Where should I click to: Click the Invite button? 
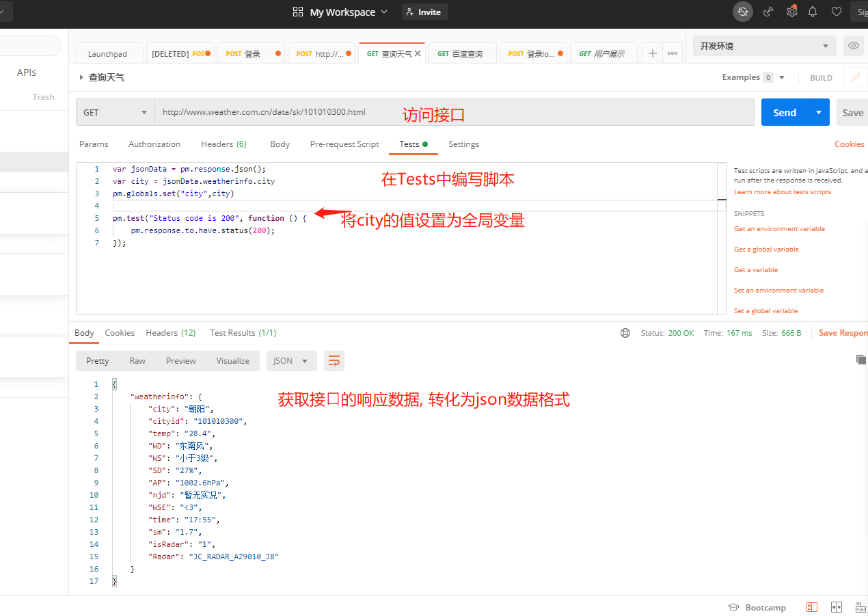point(424,12)
